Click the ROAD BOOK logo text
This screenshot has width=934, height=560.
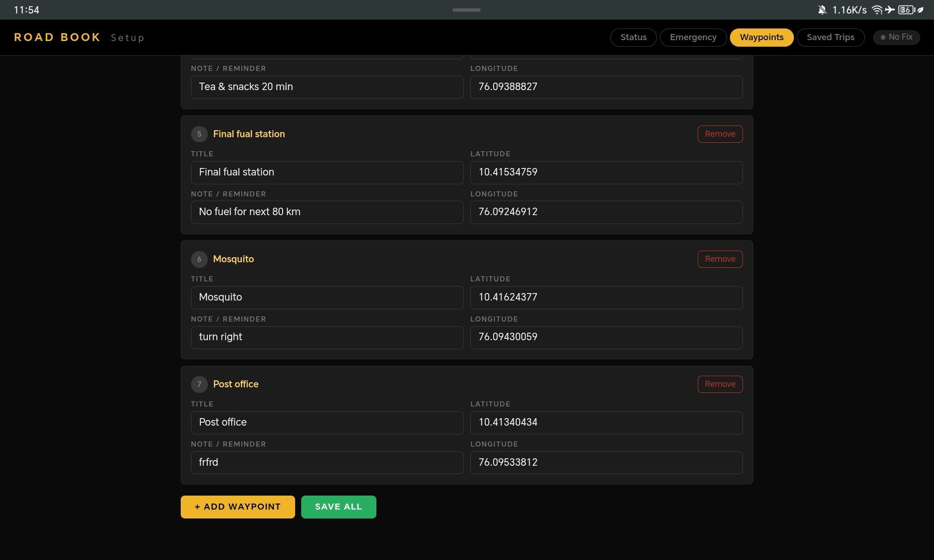[x=57, y=37]
